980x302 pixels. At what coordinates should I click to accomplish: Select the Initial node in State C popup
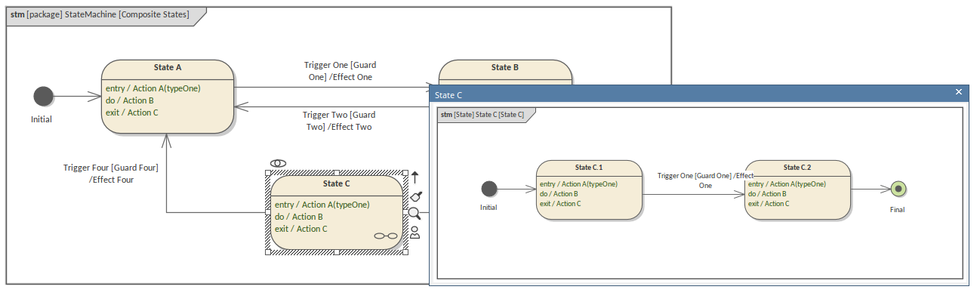click(489, 189)
